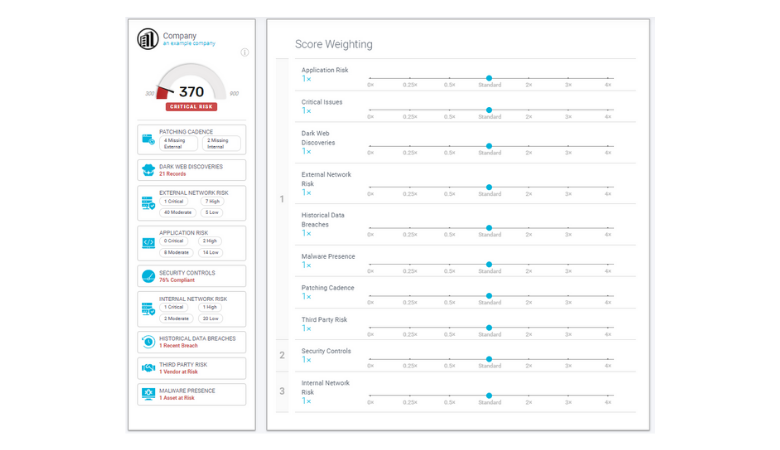Adjust the Historical Data Breaches slider handle

[x=489, y=228]
